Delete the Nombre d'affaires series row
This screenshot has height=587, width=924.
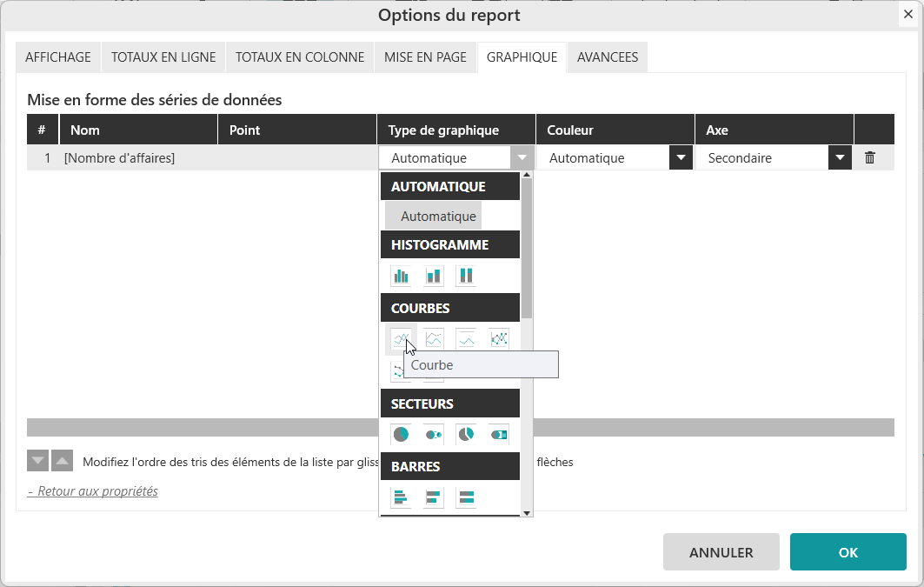coord(869,158)
